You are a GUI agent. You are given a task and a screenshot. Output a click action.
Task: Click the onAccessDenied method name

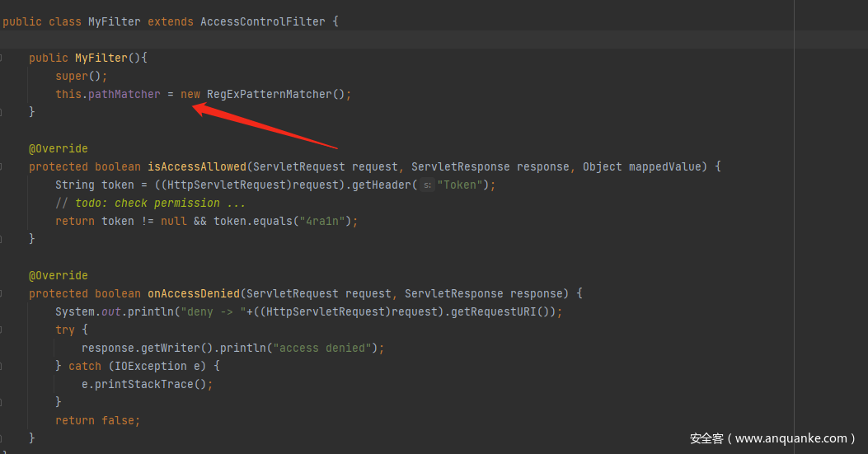tap(194, 293)
